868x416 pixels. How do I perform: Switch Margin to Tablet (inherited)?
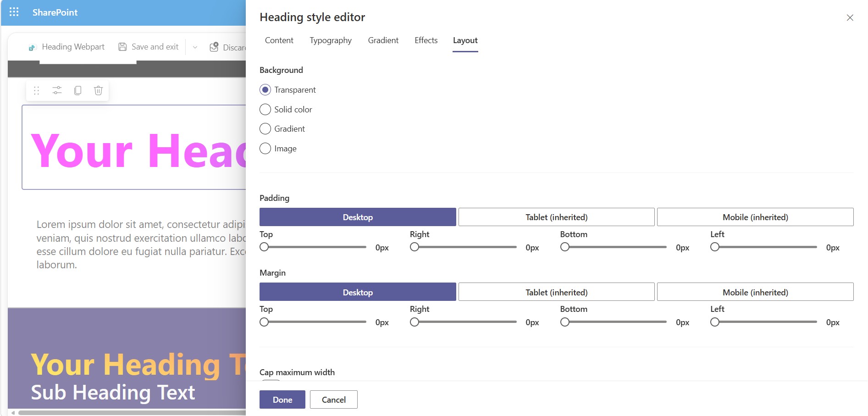557,292
